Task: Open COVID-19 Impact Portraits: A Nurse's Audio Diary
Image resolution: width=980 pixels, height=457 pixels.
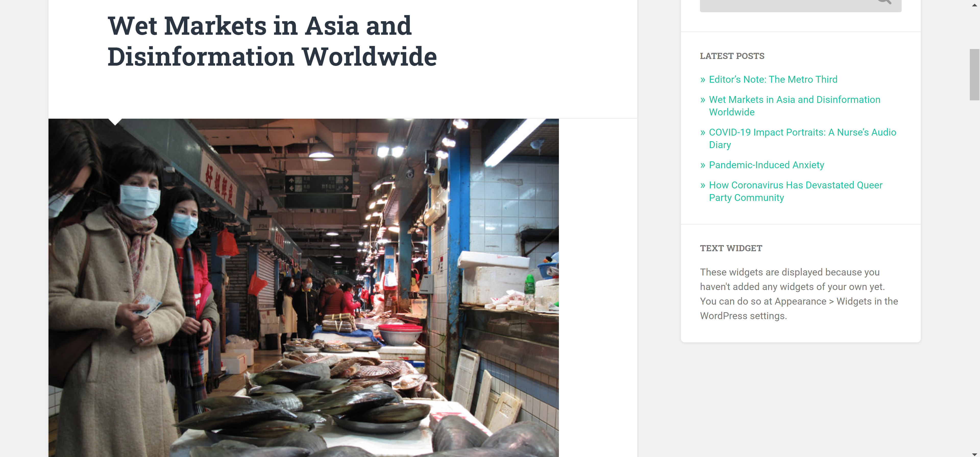Action: [x=802, y=133]
